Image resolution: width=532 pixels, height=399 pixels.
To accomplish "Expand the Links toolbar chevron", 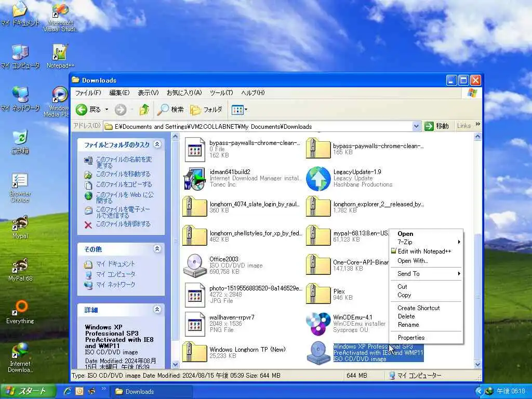I will point(478,125).
